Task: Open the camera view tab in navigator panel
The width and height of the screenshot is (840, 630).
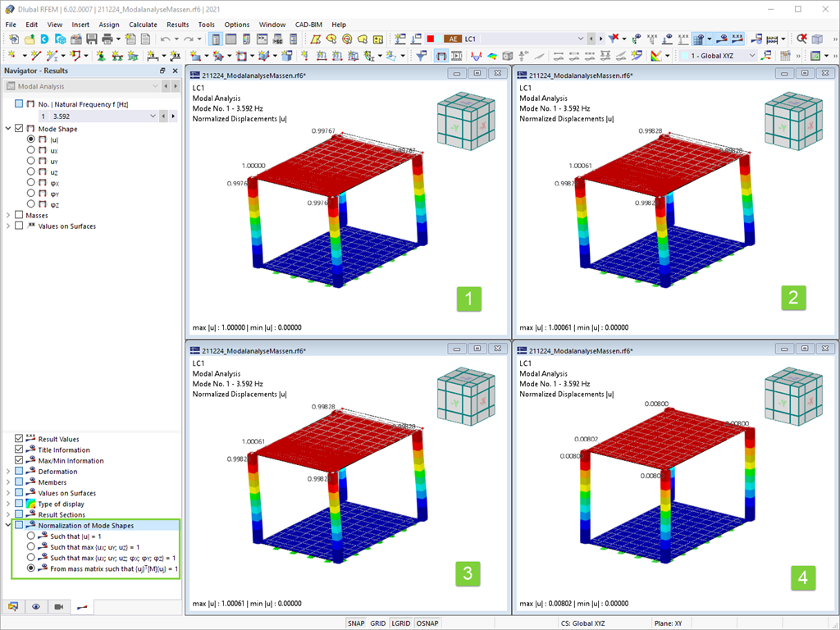Action: [59, 607]
